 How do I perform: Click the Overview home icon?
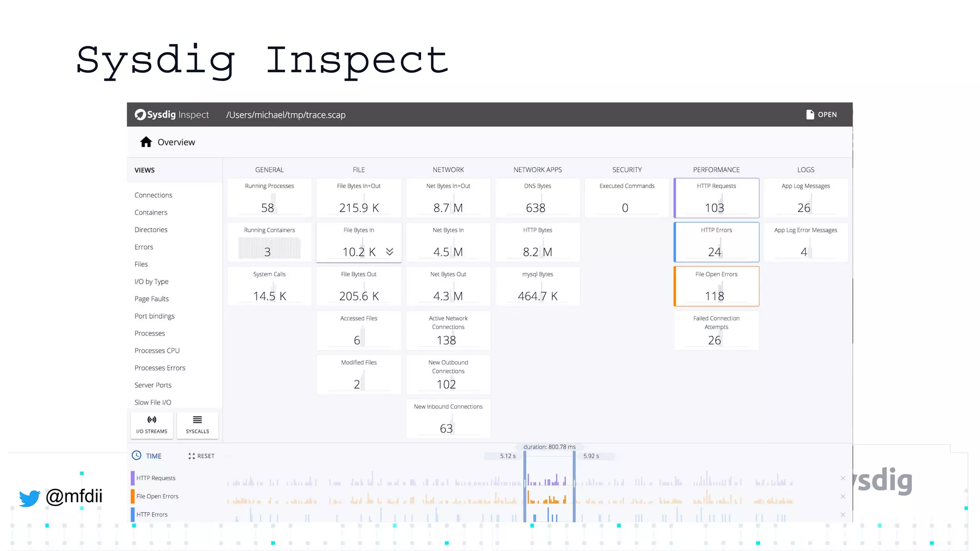coord(146,142)
